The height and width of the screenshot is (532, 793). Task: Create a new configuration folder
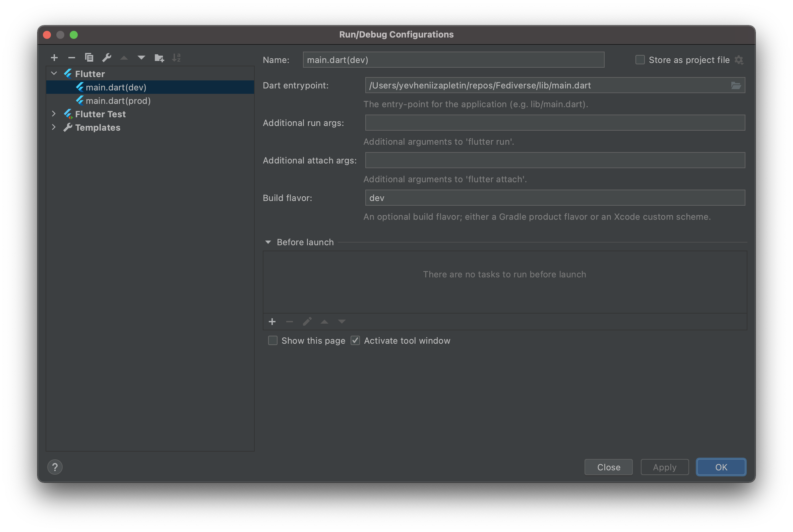(159, 58)
